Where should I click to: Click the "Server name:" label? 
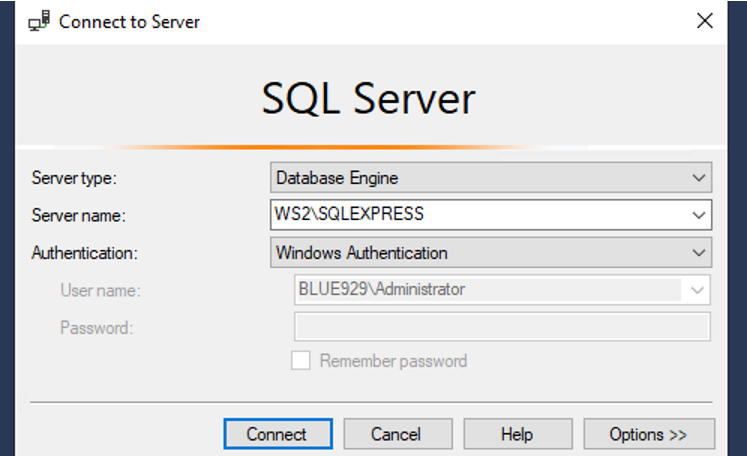[78, 215]
